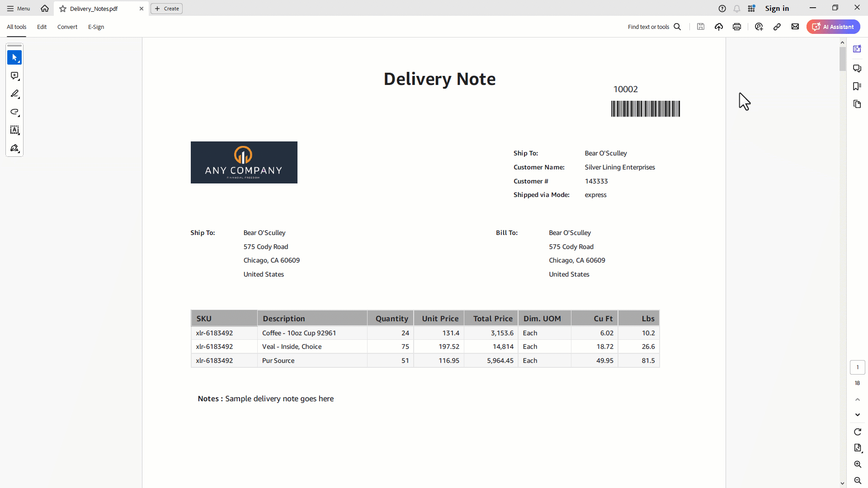The height and width of the screenshot is (488, 868).
Task: Choose the freehand draw tool
Action: pos(14,112)
